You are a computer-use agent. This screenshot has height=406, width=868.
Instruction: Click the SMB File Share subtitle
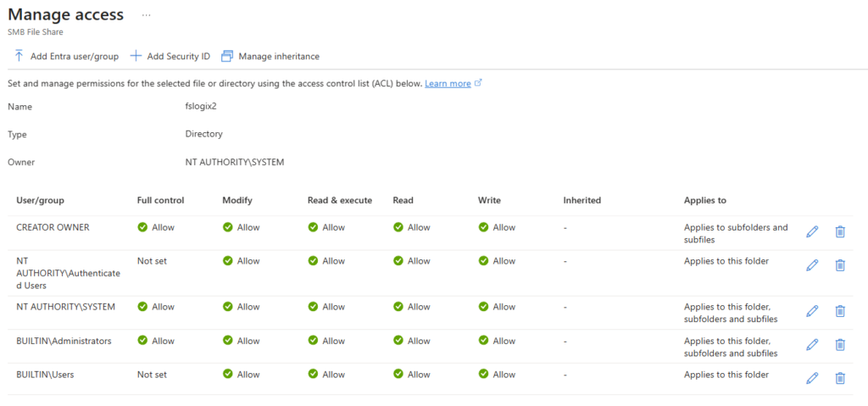[x=36, y=32]
